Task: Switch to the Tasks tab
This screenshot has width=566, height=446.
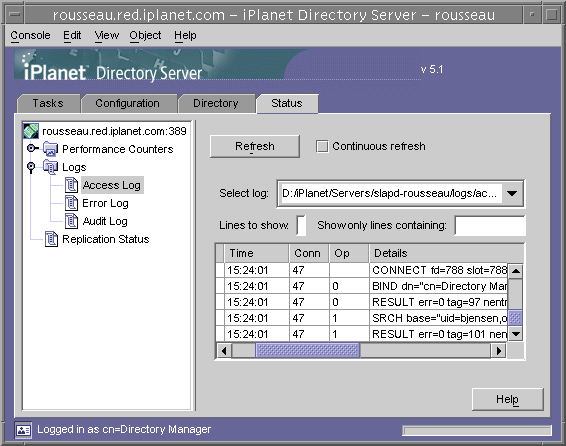Action: (48, 103)
